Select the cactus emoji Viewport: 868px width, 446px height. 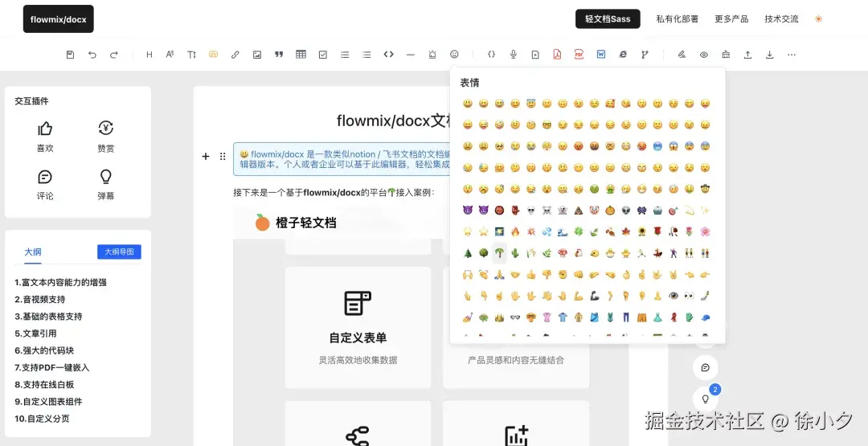coord(515,253)
